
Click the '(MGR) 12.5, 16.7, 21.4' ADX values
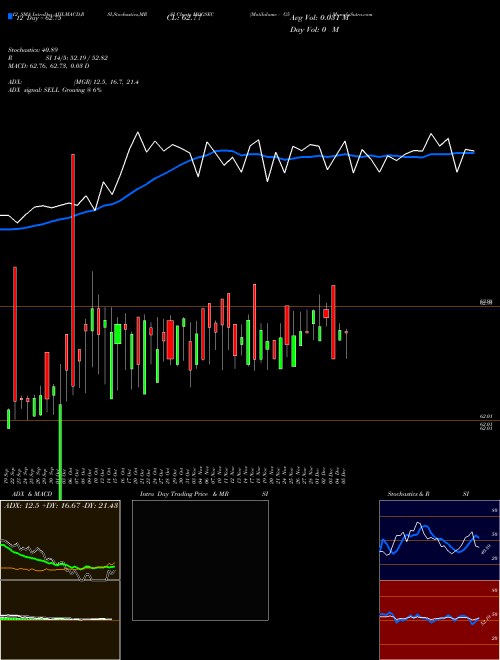point(106,82)
